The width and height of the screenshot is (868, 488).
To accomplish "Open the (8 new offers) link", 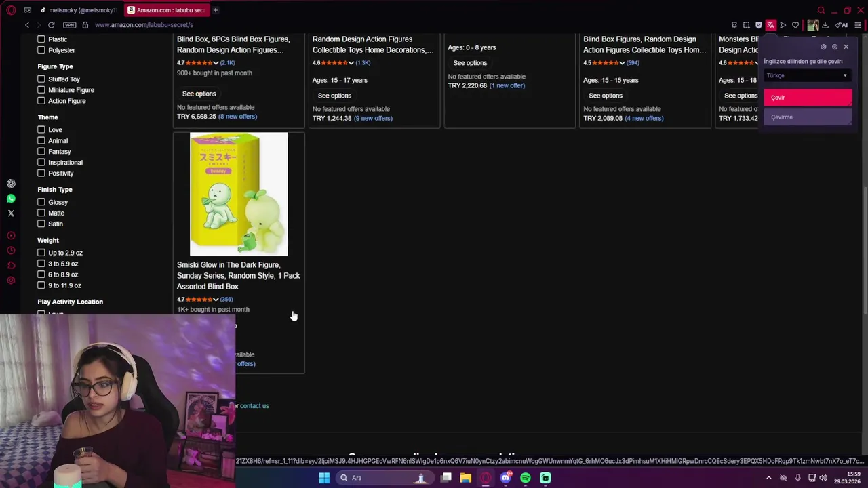I will click(x=237, y=117).
